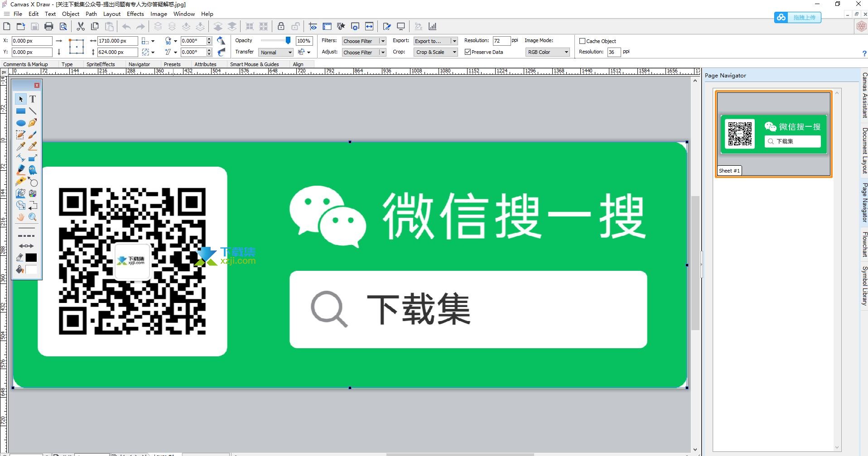This screenshot has height=456, width=868.
Task: Select the Rectangle tool
Action: (x=20, y=111)
